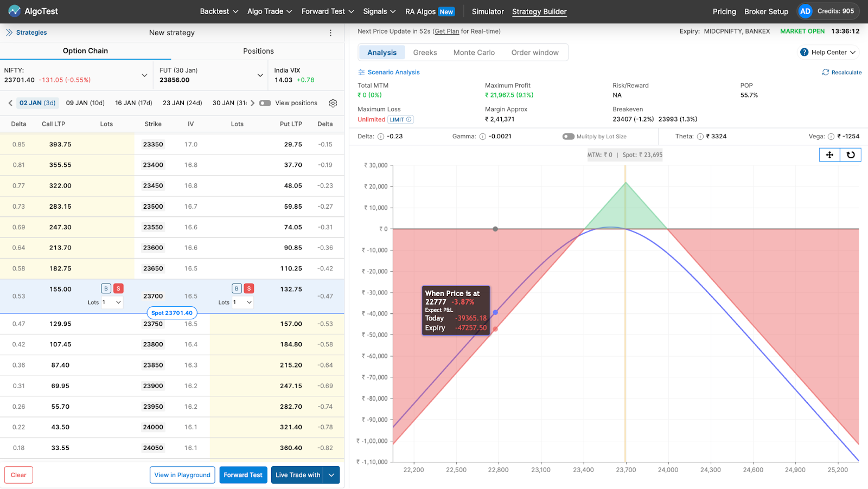The height and width of the screenshot is (489, 868).
Task: Open call side Lots dropdown
Action: click(x=112, y=302)
